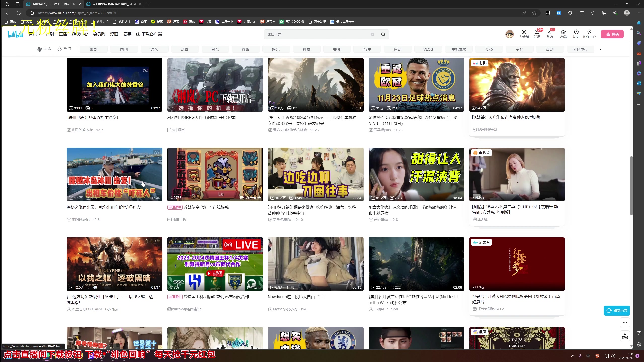Select the 鬼畜 category tab

(x=215, y=49)
